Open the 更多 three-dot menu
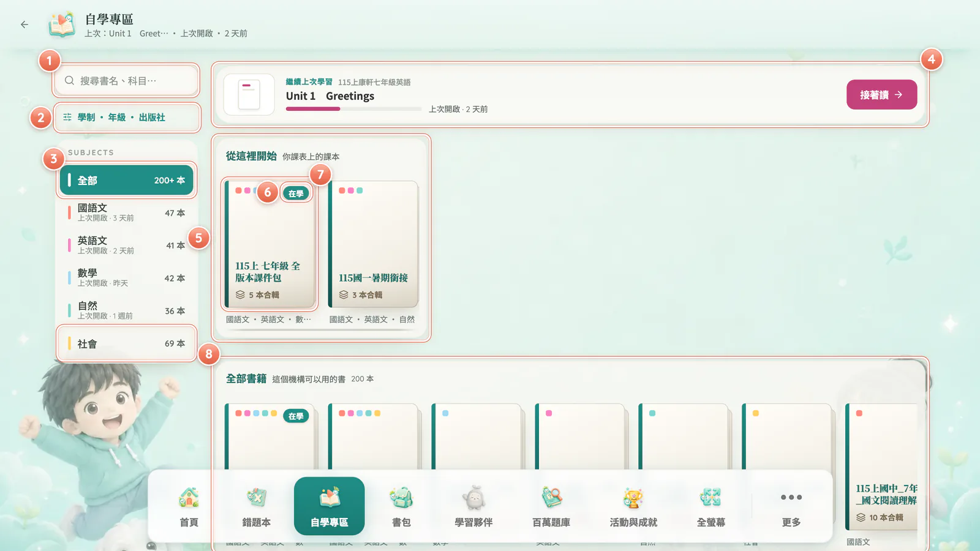The image size is (980, 551). point(791,506)
